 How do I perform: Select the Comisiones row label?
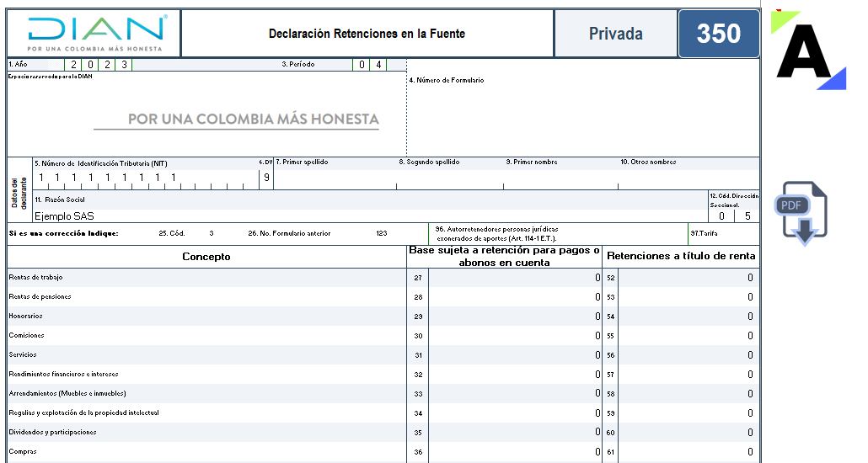tap(26, 335)
